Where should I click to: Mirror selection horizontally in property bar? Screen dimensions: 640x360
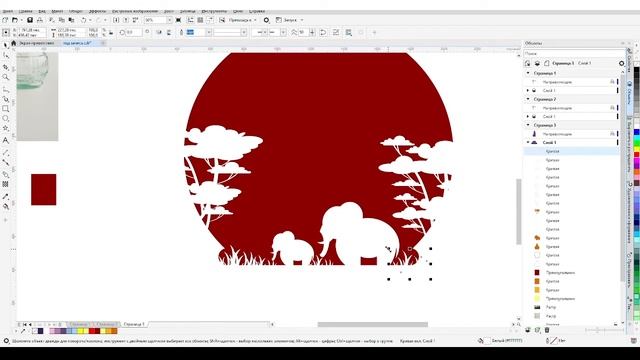tap(159, 32)
